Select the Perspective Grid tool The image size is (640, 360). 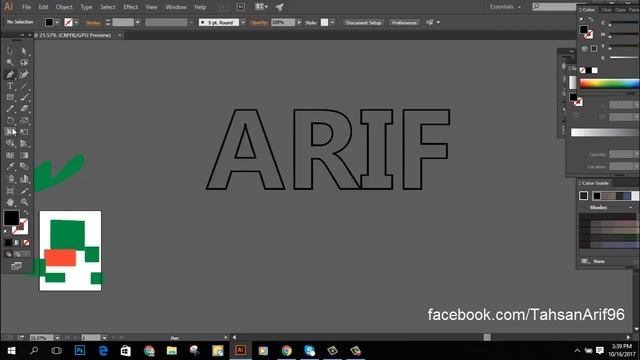24,143
